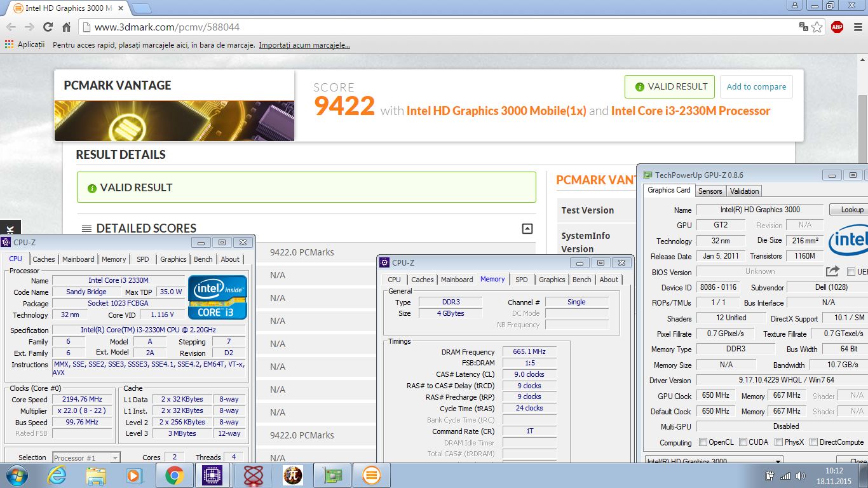
Task: Click the Chrome back arrow
Action: (x=11, y=27)
